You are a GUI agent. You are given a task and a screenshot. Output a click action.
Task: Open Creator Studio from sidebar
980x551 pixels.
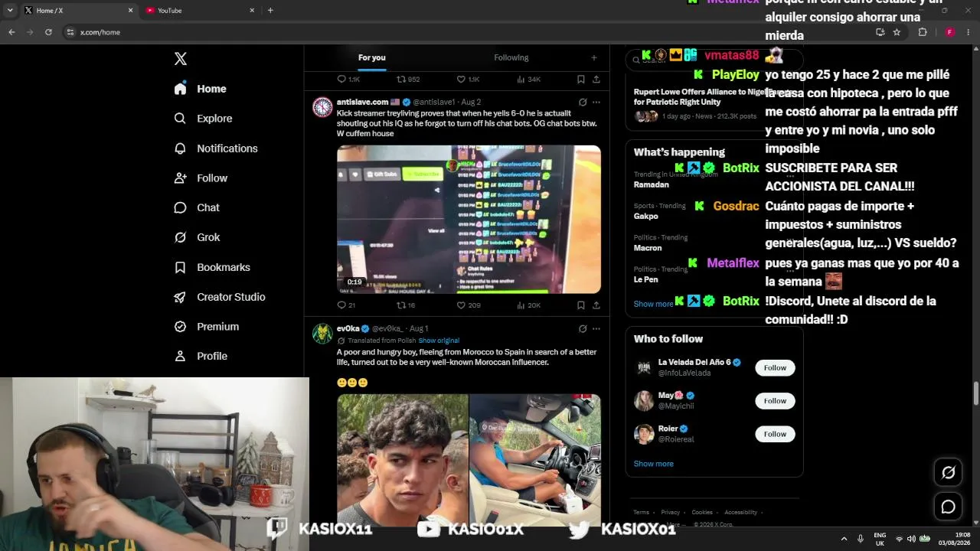[220, 297]
